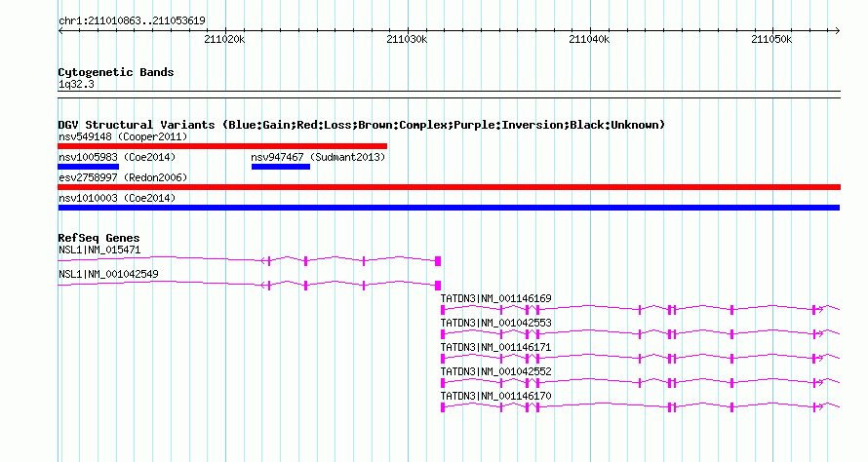Click the esv2758997 (Redon2006) variant label
Screen dimensions: 868x462
click(123, 177)
